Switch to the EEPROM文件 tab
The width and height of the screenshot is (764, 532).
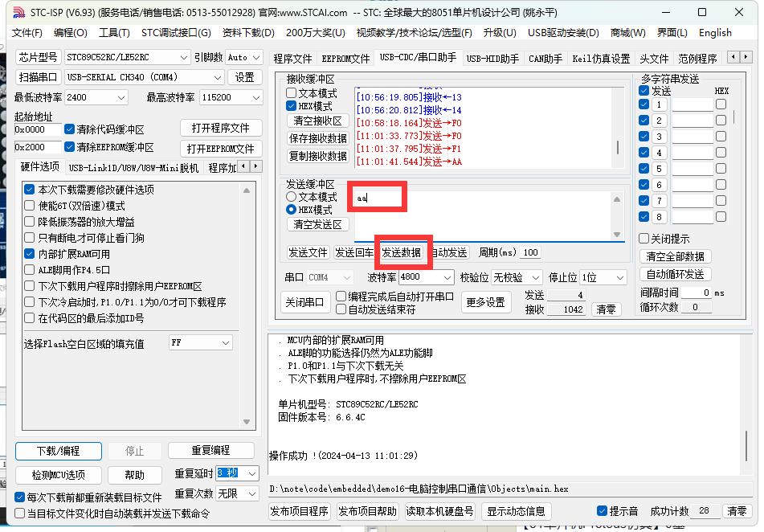345,59
